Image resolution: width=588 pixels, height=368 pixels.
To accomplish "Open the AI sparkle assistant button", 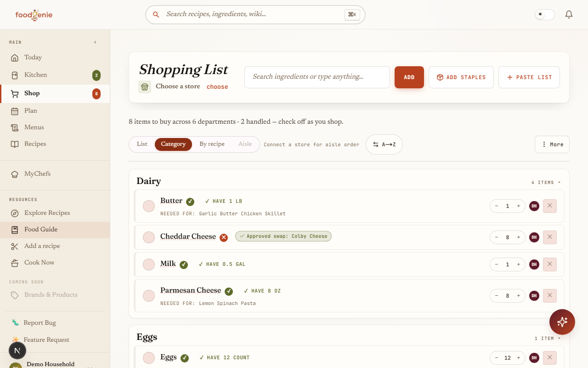I will pyautogui.click(x=562, y=322).
